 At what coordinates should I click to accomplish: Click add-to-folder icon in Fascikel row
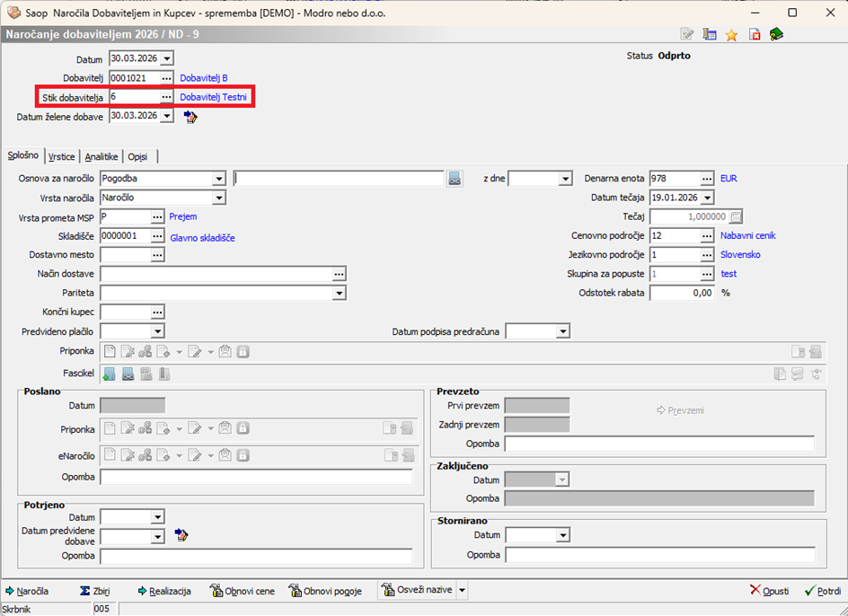(110, 374)
